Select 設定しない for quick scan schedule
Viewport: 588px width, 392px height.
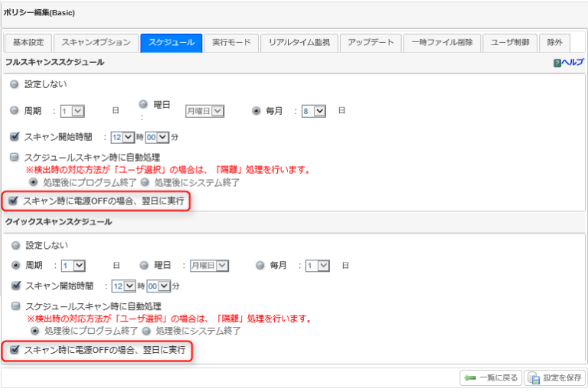16,246
